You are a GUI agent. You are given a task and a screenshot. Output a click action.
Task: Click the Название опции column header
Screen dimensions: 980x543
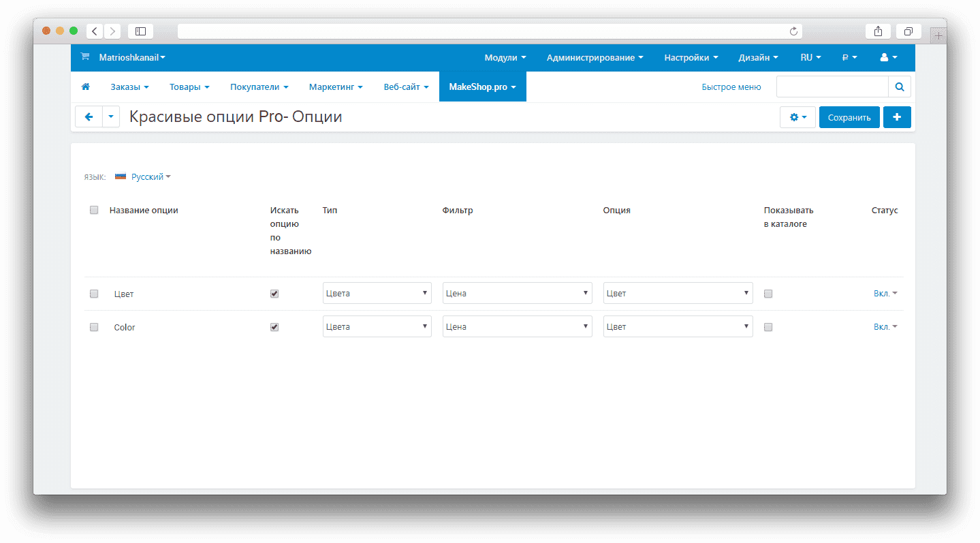(x=144, y=211)
